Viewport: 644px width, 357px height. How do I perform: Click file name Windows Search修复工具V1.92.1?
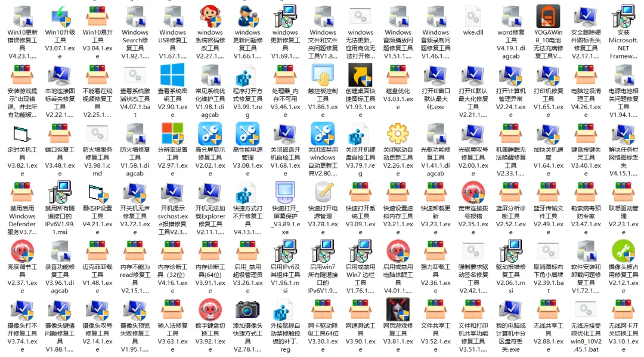[x=135, y=44]
